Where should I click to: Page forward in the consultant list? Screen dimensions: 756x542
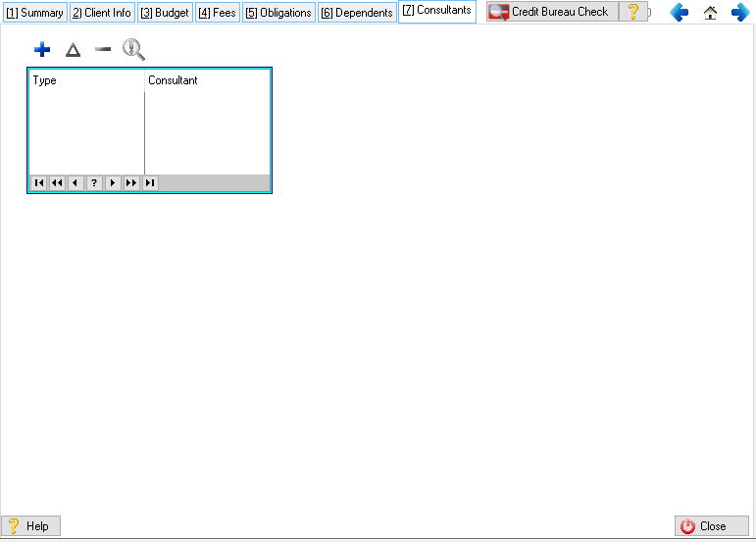pos(131,183)
